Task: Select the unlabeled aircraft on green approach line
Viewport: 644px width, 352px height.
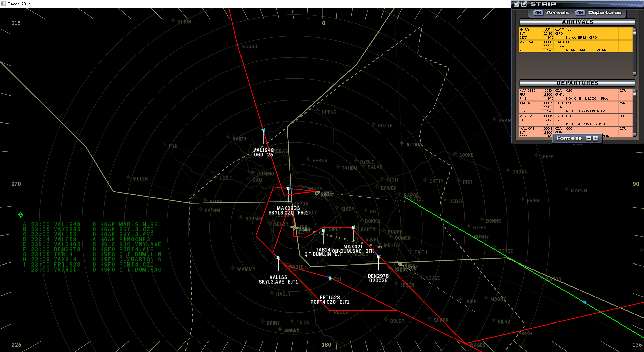Action: (585, 302)
